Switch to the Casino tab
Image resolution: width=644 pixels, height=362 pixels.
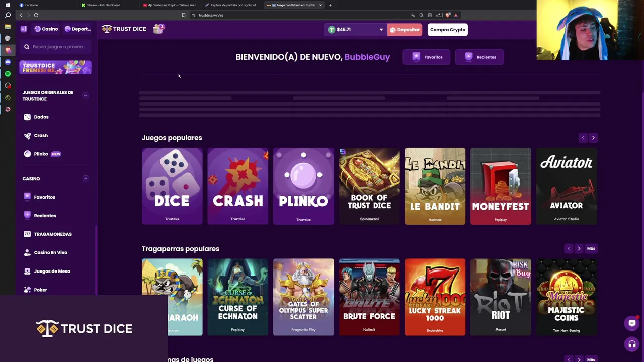point(46,29)
